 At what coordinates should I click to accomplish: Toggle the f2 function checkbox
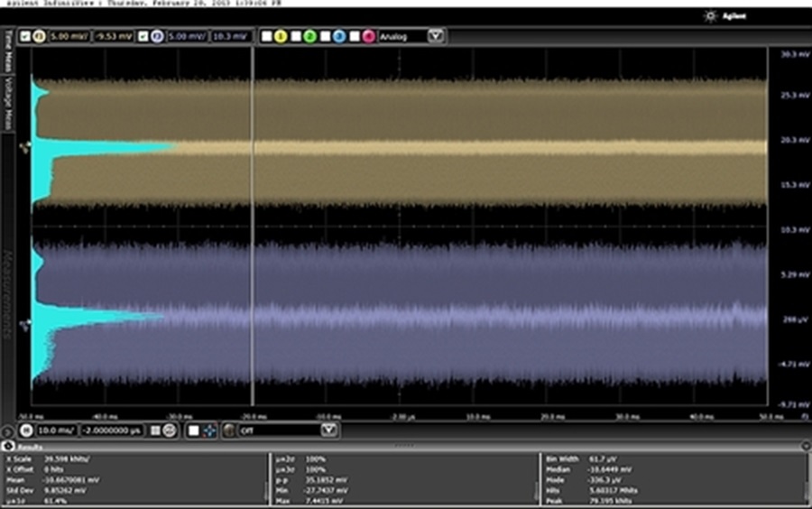point(143,37)
